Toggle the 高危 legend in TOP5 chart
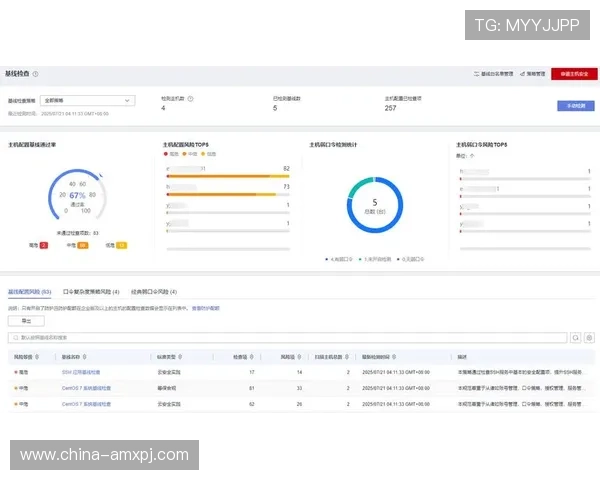The image size is (600, 480). 167,156
